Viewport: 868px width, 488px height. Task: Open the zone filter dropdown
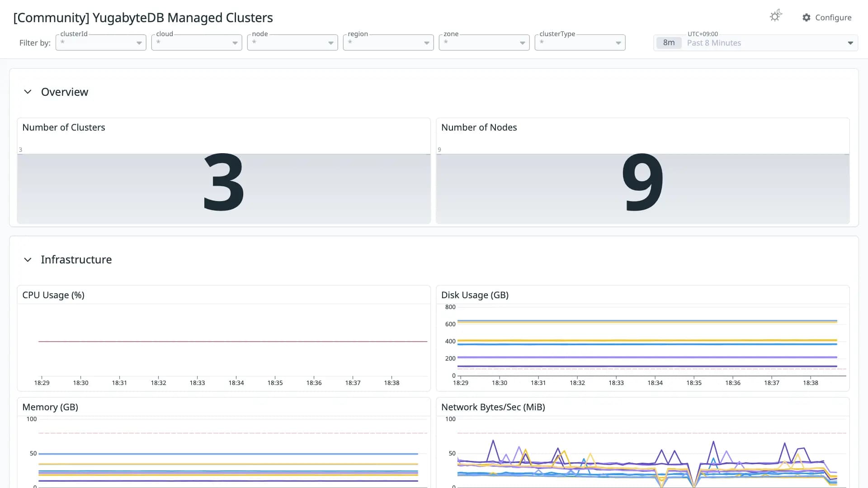(484, 42)
